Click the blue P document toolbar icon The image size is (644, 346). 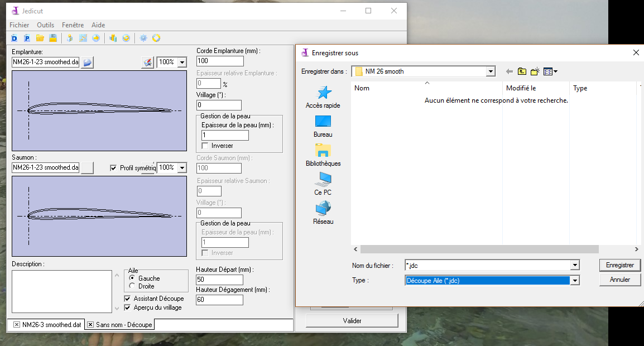pyautogui.click(x=26, y=38)
